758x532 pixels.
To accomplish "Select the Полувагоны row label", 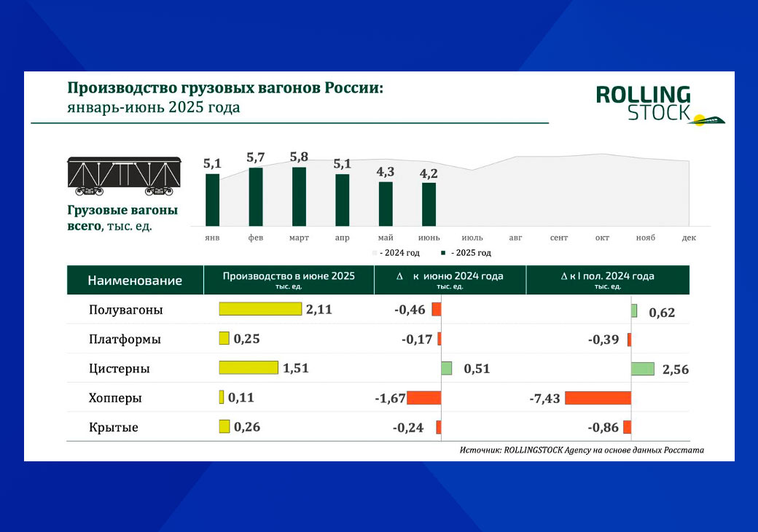I will 125,310.
